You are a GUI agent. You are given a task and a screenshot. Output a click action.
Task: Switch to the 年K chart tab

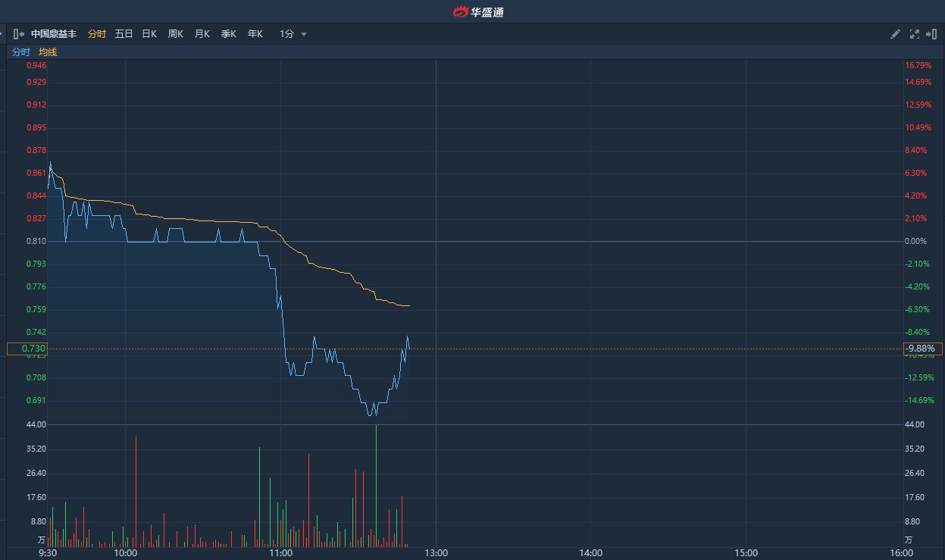tap(255, 34)
